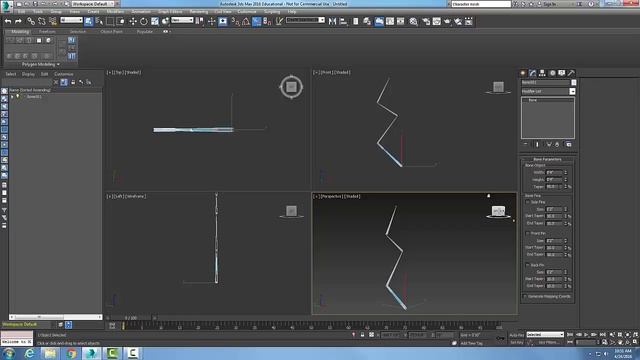640x360 pixels.
Task: Click the Go to Start button
Action: [570, 335]
